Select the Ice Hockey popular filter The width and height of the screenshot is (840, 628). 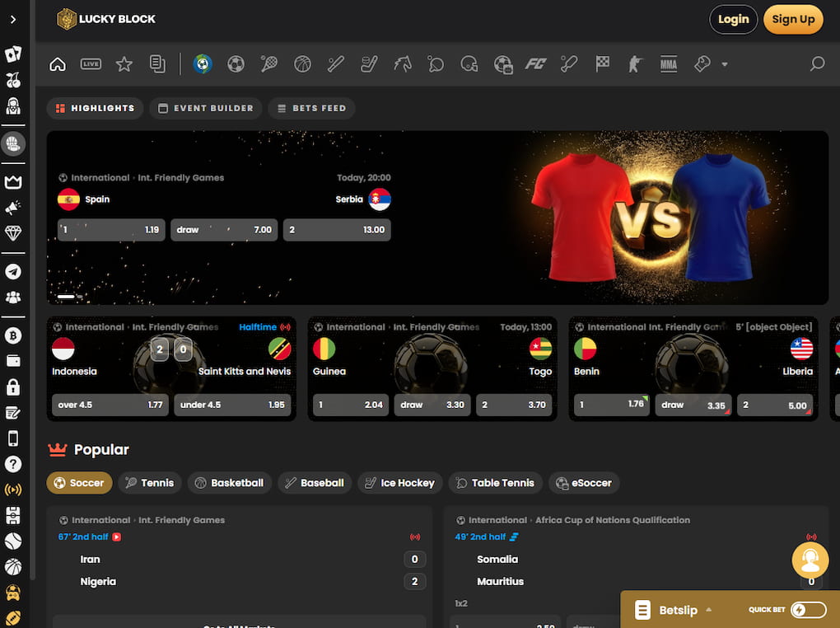399,483
